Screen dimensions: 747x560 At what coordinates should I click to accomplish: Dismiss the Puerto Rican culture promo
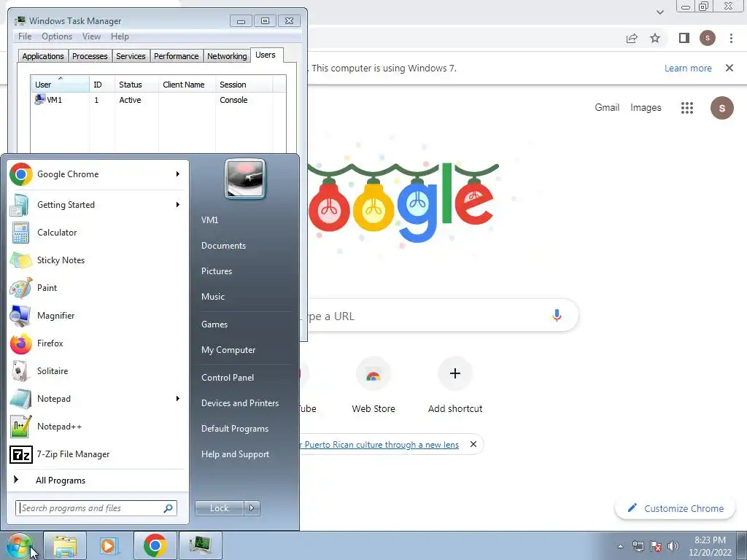click(473, 444)
